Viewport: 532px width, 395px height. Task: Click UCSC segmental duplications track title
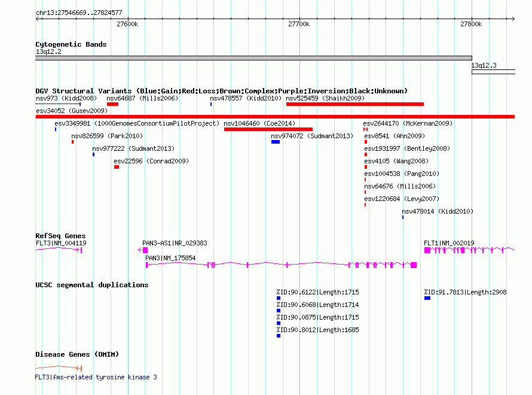click(92, 285)
